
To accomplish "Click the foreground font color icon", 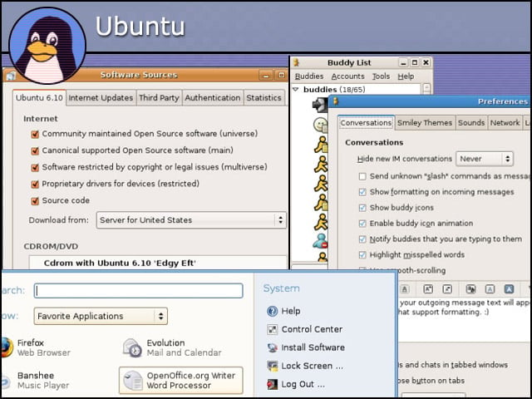I will [490, 289].
